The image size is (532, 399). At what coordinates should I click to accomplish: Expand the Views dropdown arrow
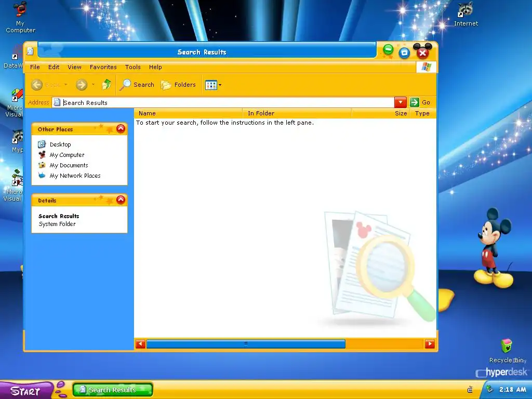(220, 85)
